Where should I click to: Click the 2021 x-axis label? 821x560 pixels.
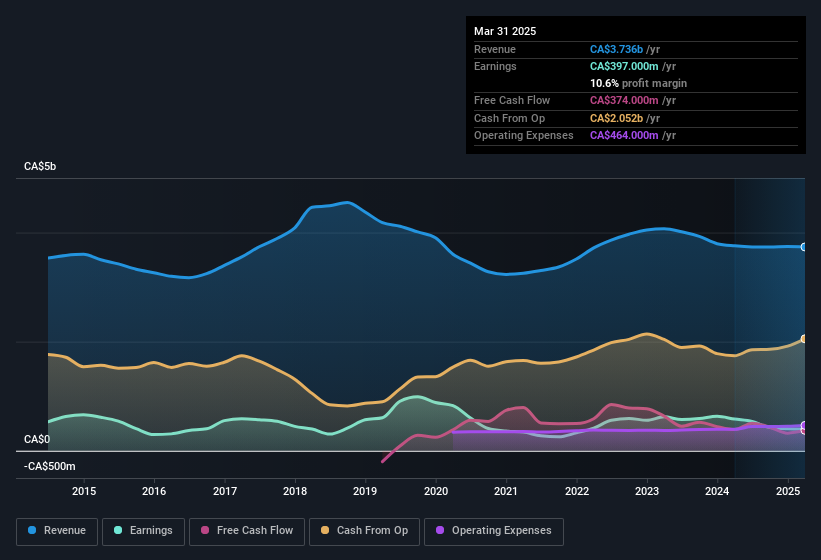pos(506,491)
